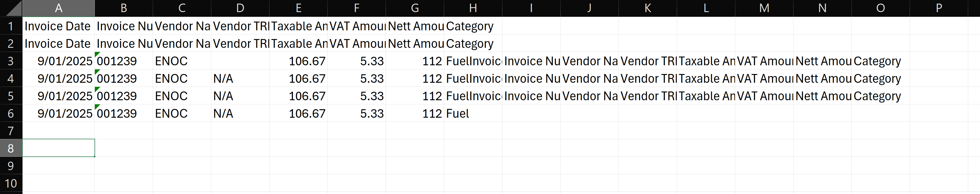The image size is (980, 194).
Task: Select row 10 header
Action: pyautogui.click(x=11, y=183)
